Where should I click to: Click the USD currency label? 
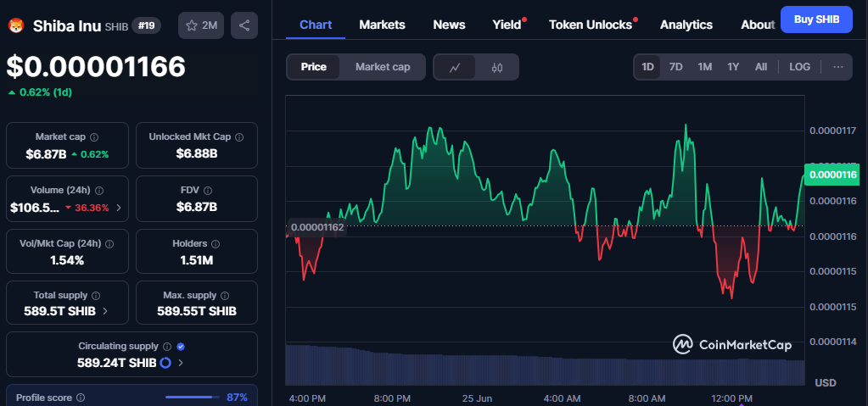coord(826,383)
